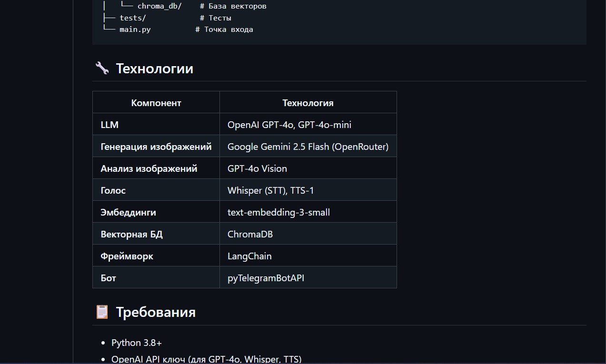Click the clipboard icon beside Требования heading
This screenshot has height=364, width=606.
[102, 312]
